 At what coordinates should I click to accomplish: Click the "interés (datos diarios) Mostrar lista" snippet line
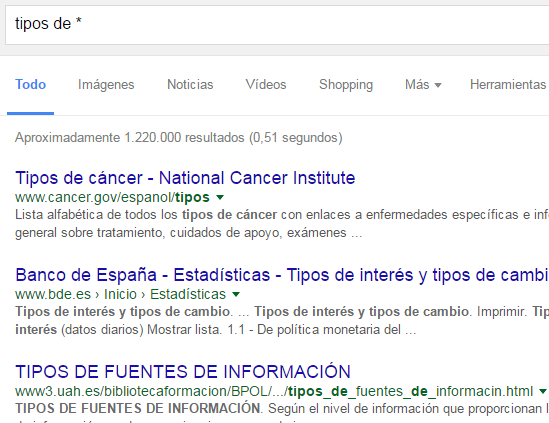point(216,330)
